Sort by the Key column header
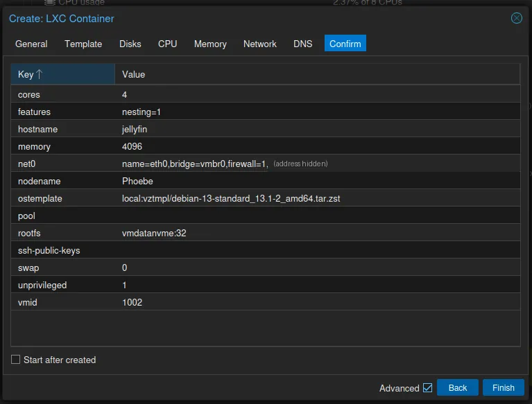The height and width of the screenshot is (404, 532). coord(62,74)
